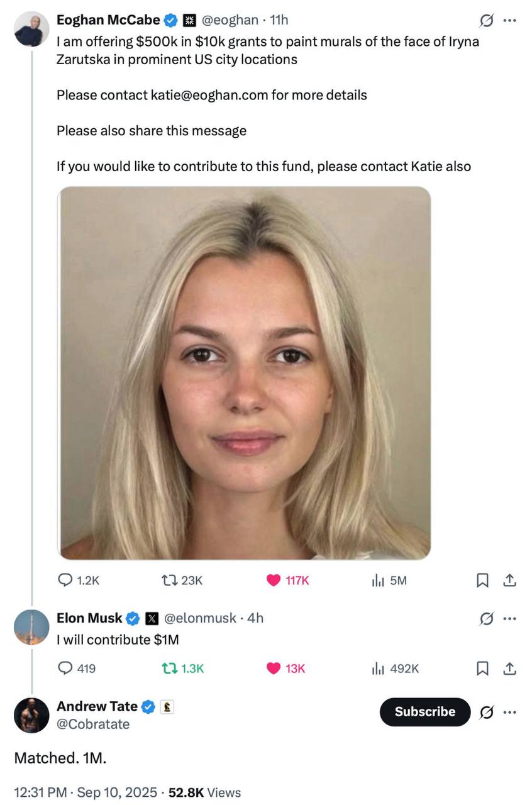This screenshot has width=532, height=805.
Task: Share Elon Musk's reply
Action: 510,668
